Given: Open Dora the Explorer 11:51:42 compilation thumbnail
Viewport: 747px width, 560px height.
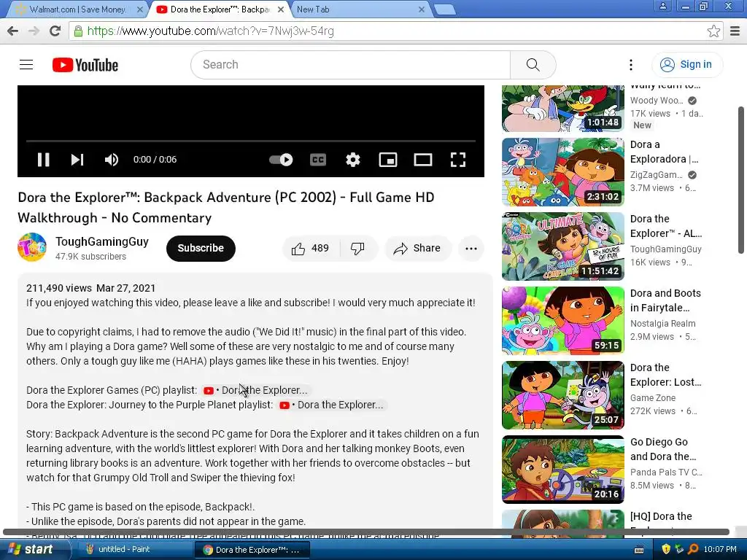Looking at the screenshot, I should (x=563, y=246).
